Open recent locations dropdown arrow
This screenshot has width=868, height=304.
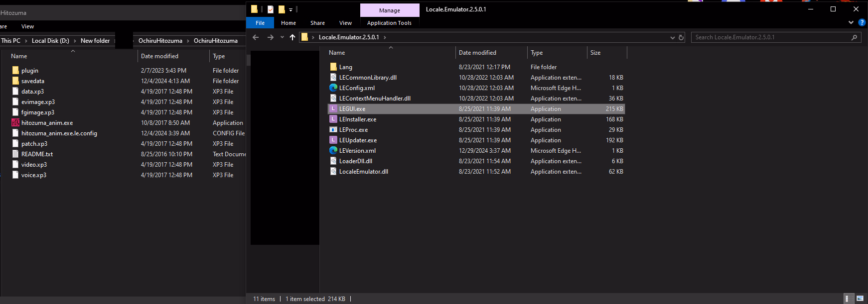[x=282, y=37]
